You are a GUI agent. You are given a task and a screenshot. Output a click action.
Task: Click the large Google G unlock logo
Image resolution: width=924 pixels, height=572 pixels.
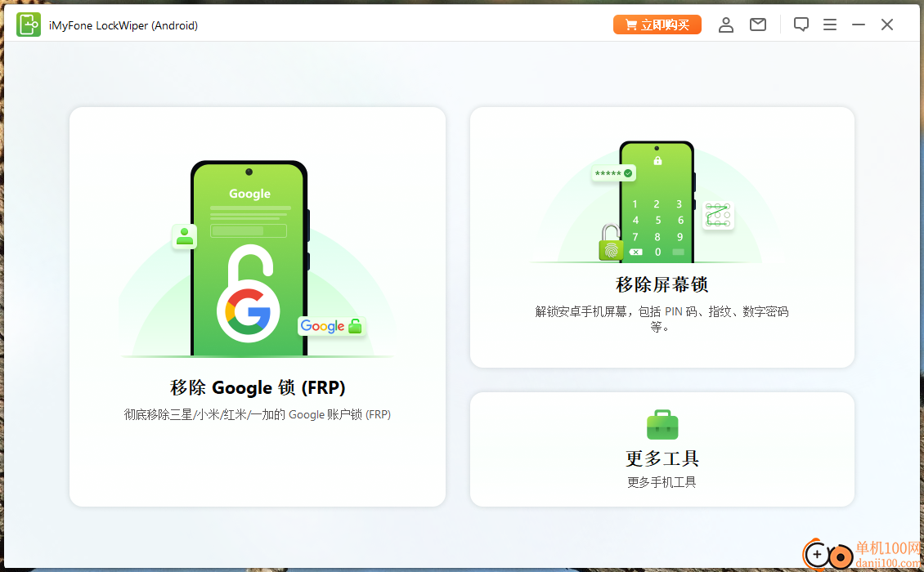pos(249,294)
